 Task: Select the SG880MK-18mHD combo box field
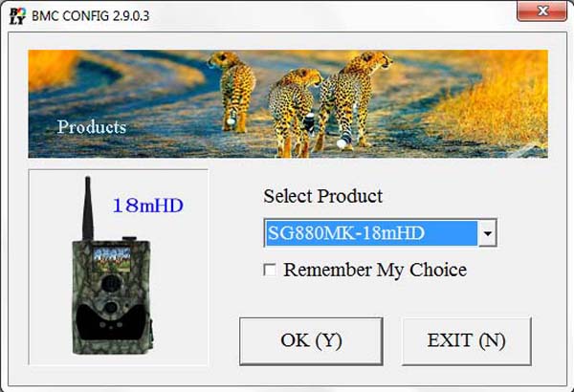point(380,232)
